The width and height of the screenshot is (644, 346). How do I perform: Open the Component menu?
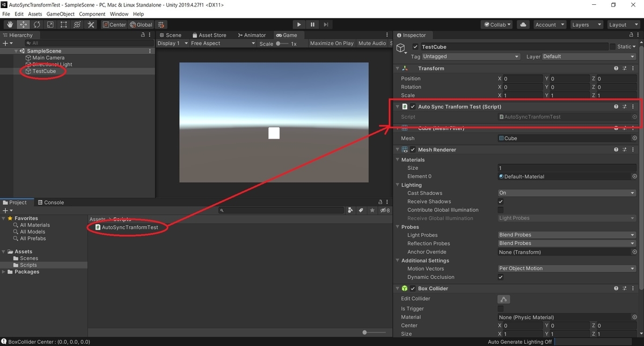pyautogui.click(x=92, y=14)
